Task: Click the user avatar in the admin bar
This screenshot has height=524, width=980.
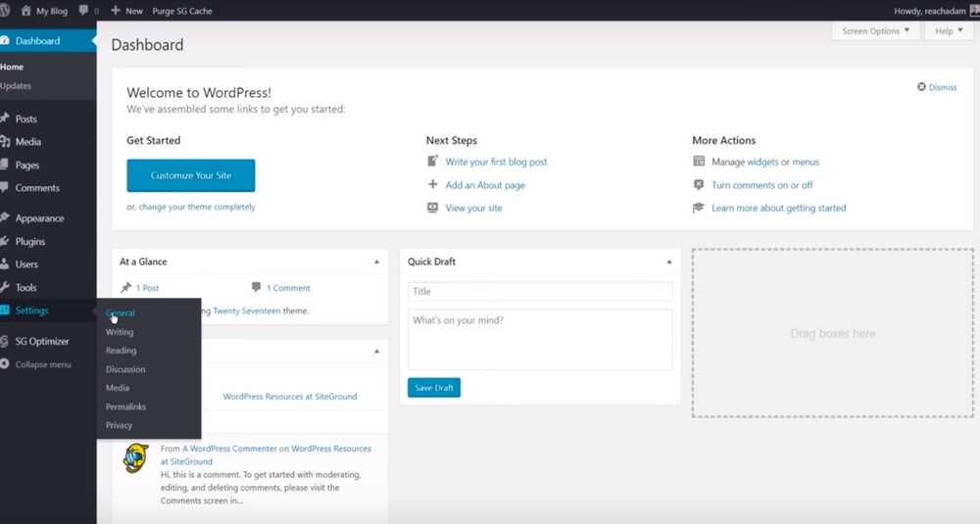Action: [974, 11]
